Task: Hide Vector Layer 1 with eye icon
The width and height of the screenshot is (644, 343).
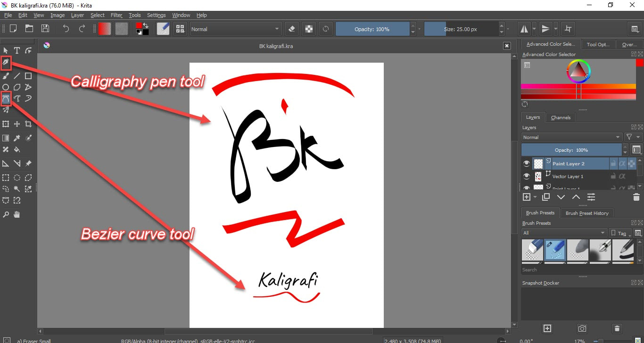Action: (527, 176)
